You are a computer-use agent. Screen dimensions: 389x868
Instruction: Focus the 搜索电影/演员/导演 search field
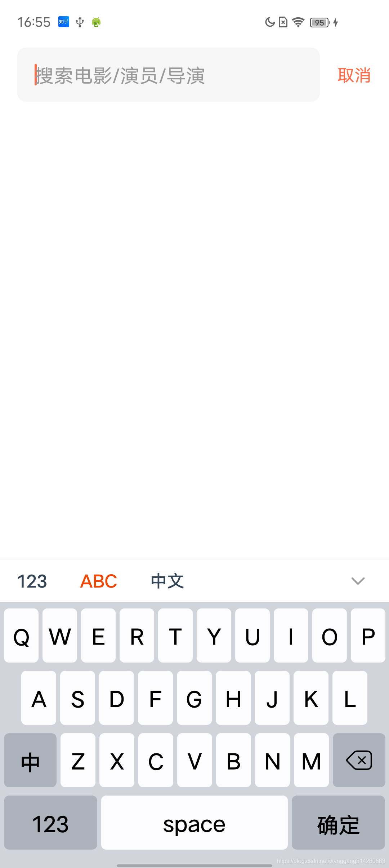point(169,75)
